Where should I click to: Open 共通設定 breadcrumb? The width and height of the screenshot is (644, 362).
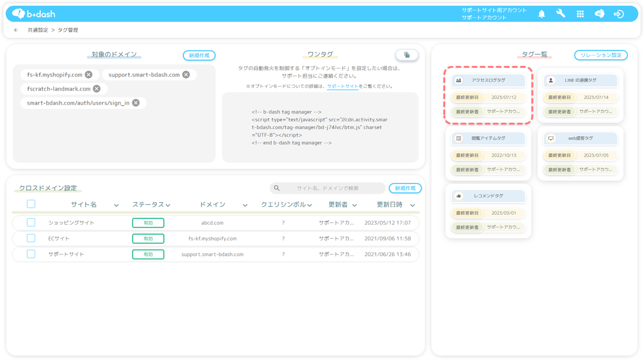[38, 30]
